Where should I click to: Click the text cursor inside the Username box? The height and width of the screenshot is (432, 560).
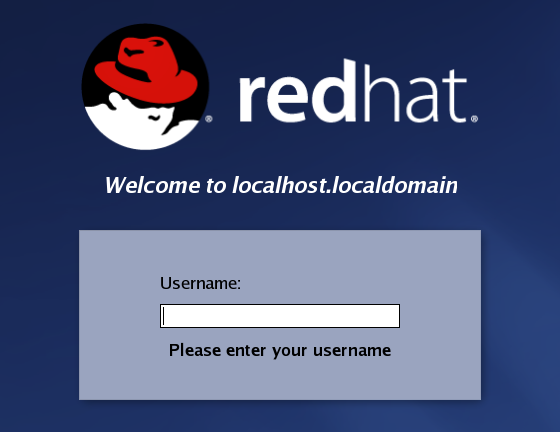pos(164,316)
